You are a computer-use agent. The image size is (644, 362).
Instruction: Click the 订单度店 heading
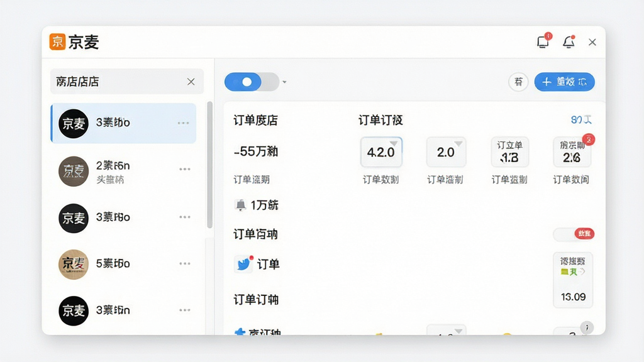(255, 120)
